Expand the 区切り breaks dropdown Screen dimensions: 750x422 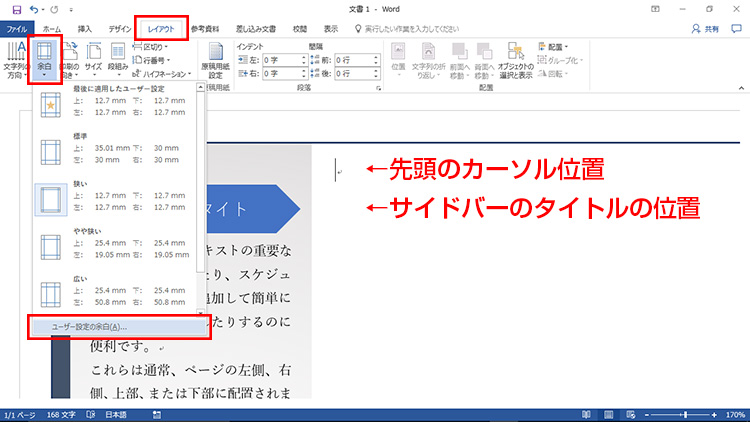click(x=151, y=47)
